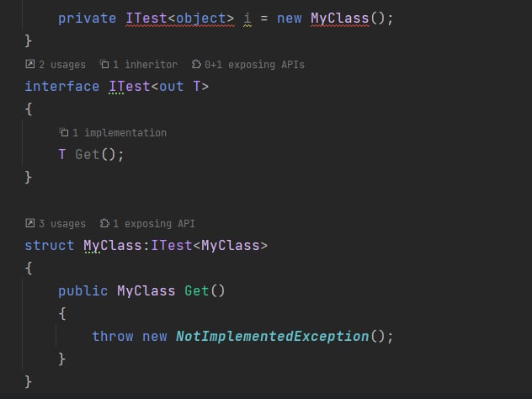Click inheritor icon beside '1 inheritor'
The height and width of the screenshot is (399, 532).
[104, 64]
